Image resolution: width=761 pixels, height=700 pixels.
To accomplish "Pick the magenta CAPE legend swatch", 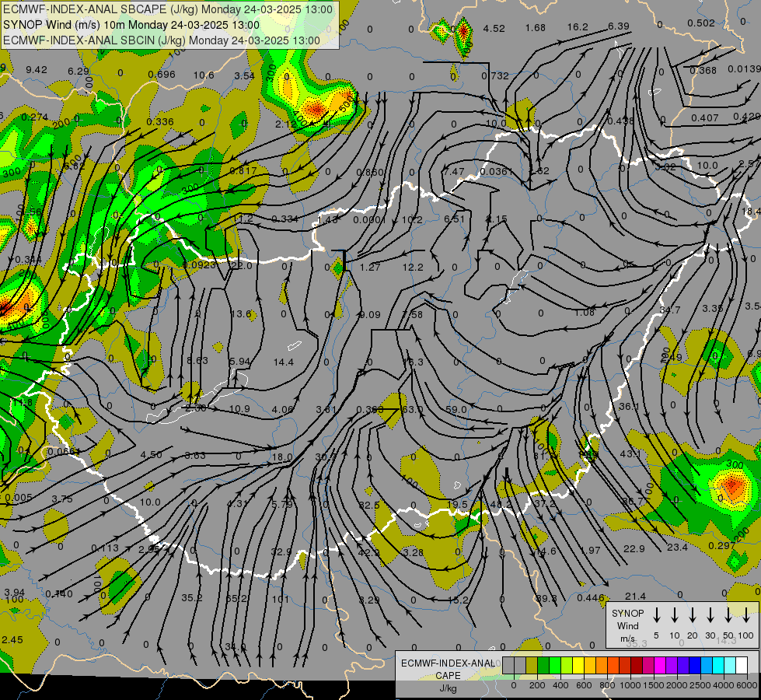I will click(x=660, y=666).
